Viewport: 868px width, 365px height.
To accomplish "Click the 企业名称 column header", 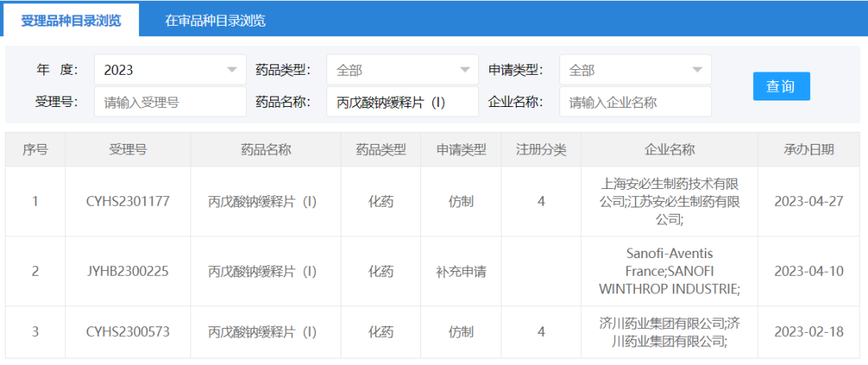I will [669, 150].
